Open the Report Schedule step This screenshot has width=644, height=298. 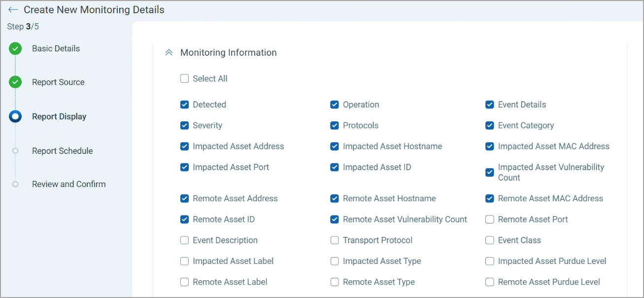[x=62, y=151]
